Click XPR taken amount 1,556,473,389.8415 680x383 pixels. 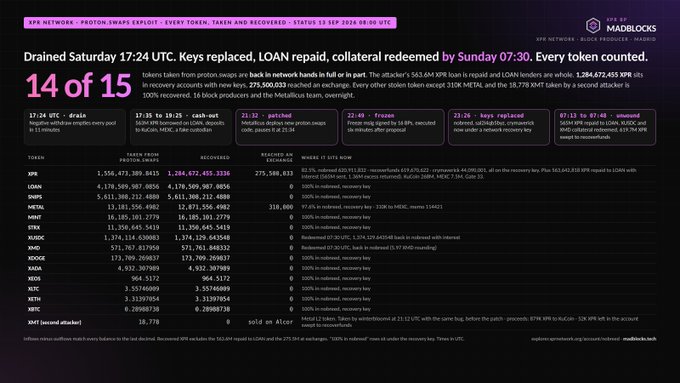128,173
